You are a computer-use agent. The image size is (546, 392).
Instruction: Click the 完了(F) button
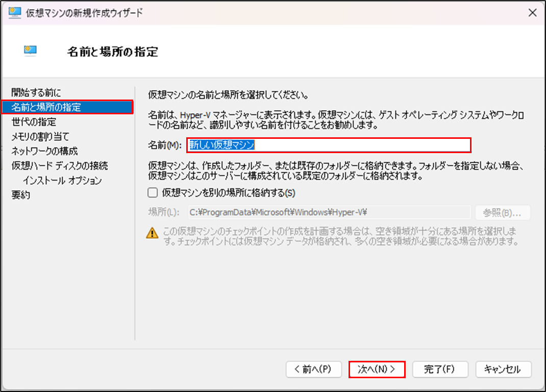tap(440, 369)
